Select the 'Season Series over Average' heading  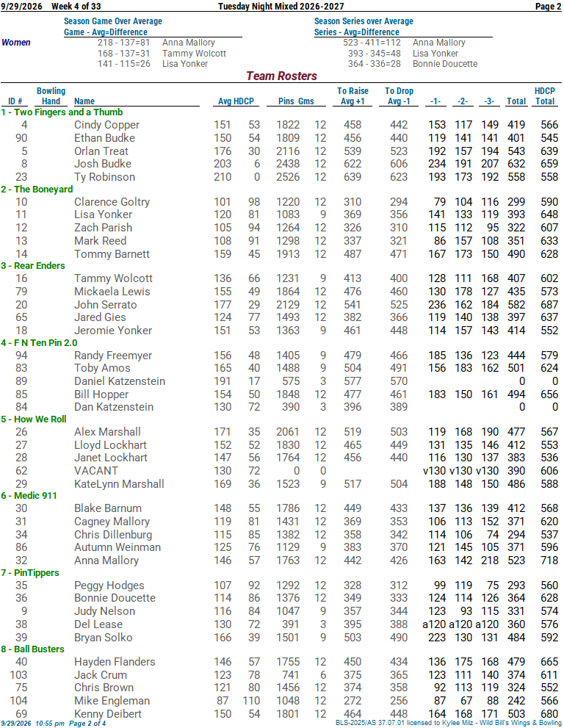pos(364,21)
